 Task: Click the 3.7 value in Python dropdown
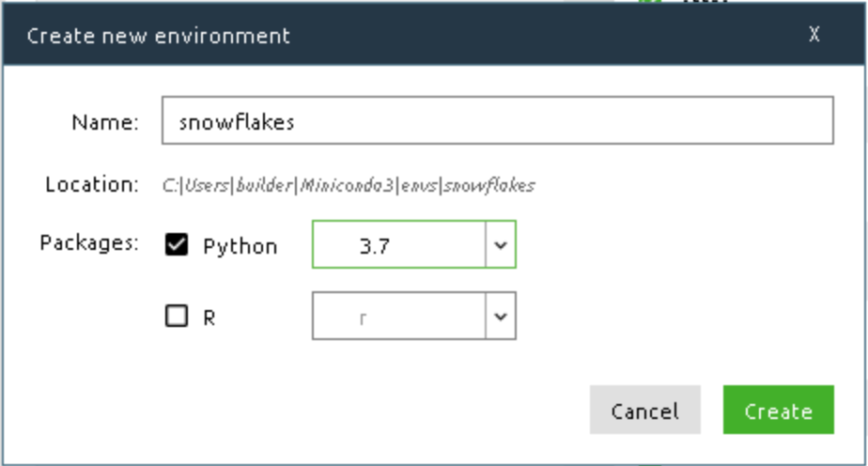point(375,246)
